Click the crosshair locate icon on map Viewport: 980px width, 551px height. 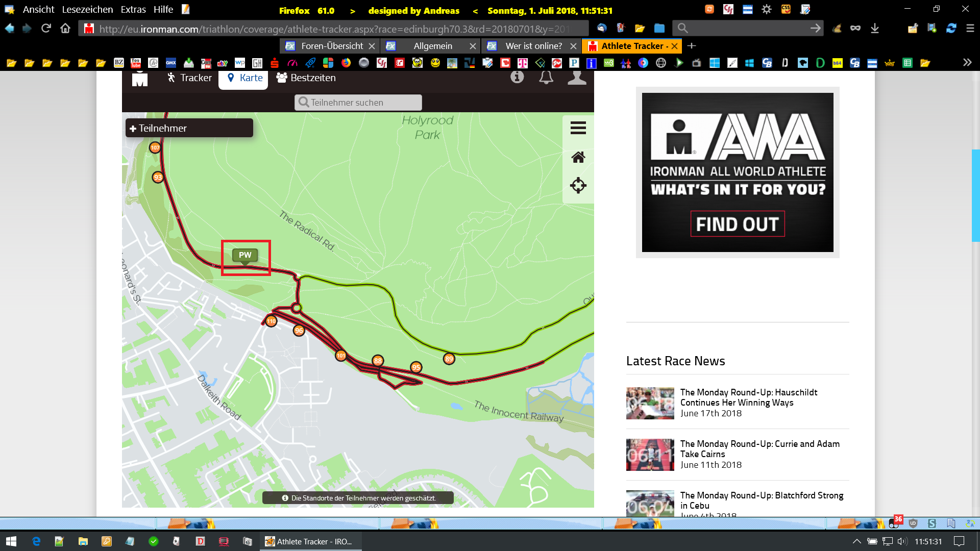(578, 185)
